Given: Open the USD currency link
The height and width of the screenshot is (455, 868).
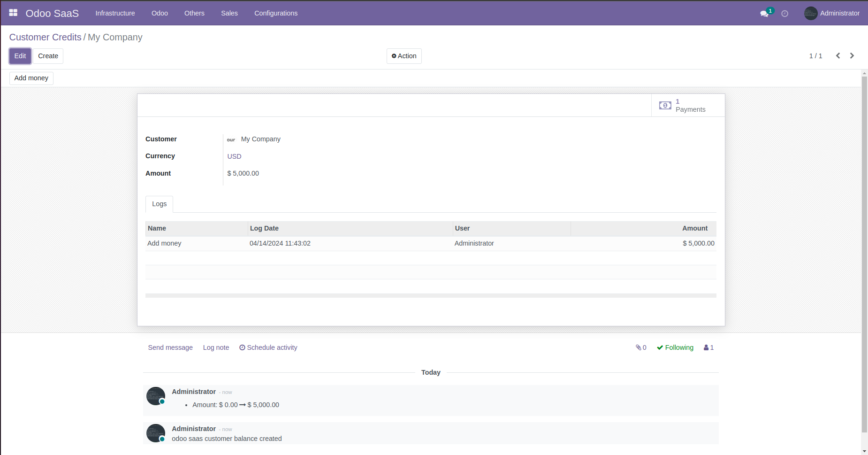Looking at the screenshot, I should (234, 156).
